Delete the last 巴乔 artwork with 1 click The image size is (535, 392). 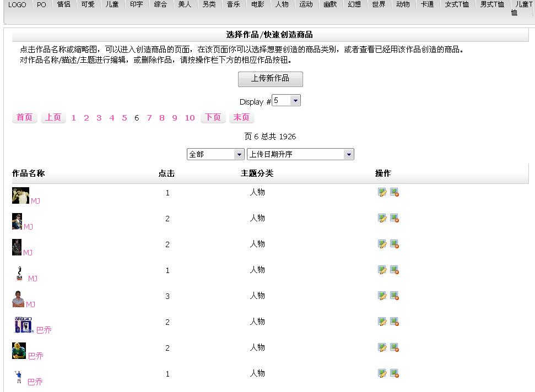coord(395,373)
